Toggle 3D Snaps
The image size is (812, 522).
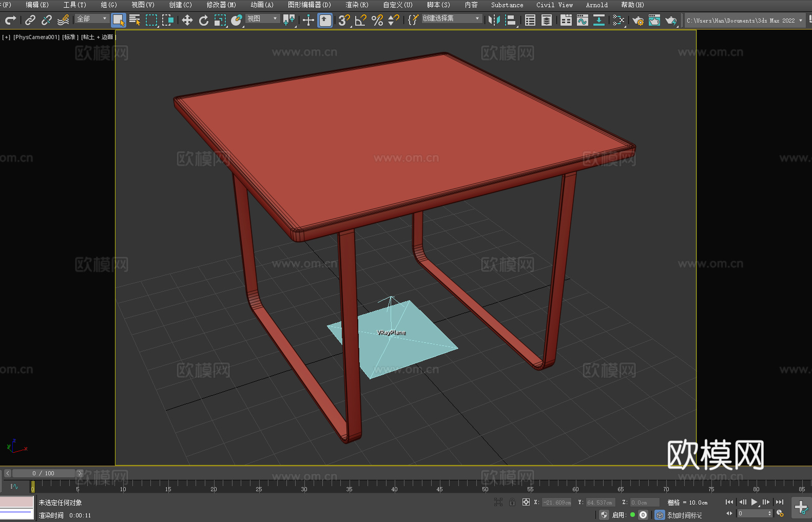[344, 20]
